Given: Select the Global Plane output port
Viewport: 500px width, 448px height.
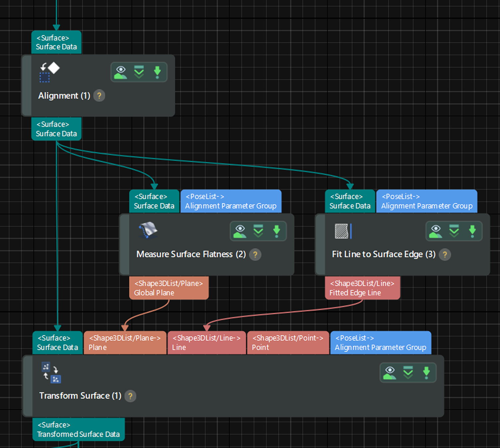Looking at the screenshot, I should (x=169, y=288).
